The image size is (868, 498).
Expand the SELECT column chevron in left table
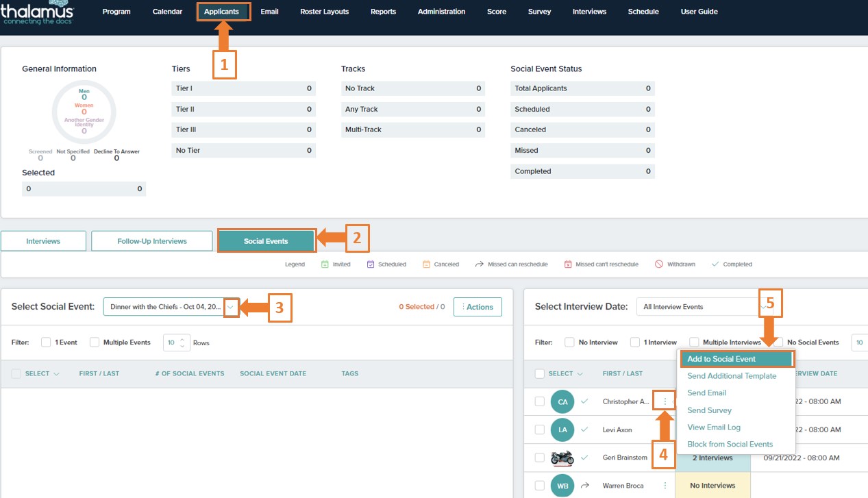pyautogui.click(x=56, y=374)
